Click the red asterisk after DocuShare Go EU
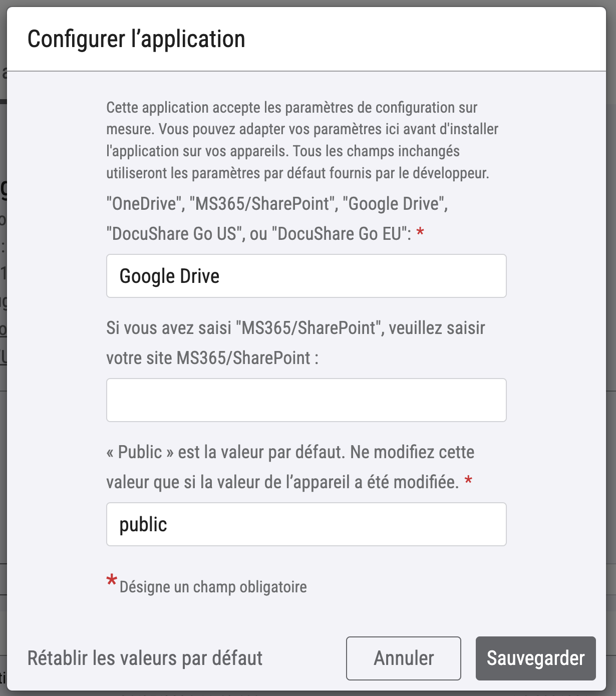The height and width of the screenshot is (696, 616). click(x=420, y=232)
